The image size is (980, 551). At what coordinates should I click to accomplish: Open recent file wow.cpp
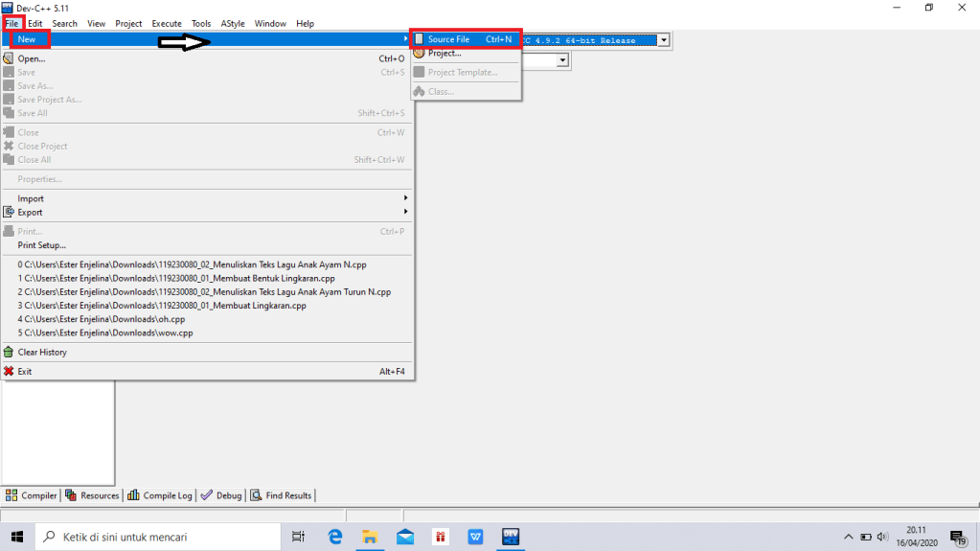click(101, 333)
